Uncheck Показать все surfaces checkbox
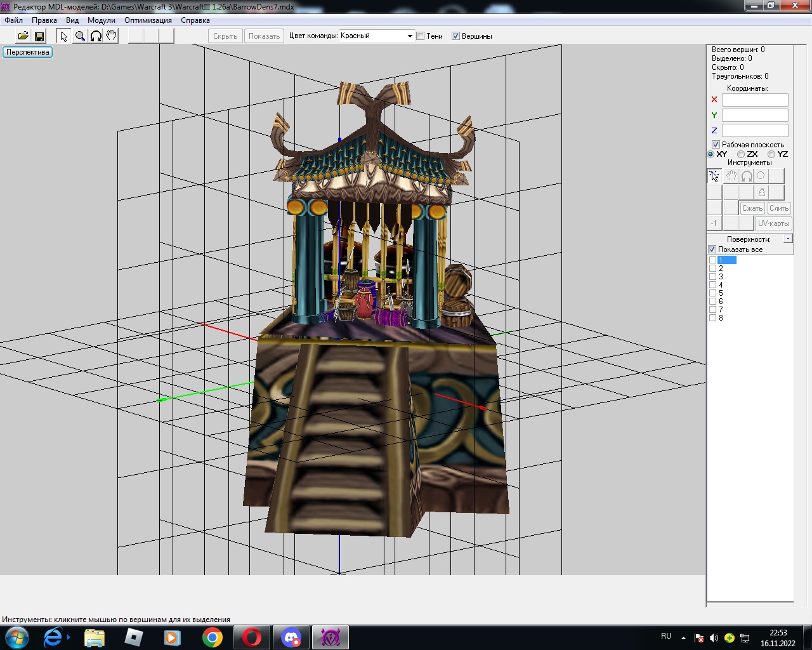 pos(712,249)
